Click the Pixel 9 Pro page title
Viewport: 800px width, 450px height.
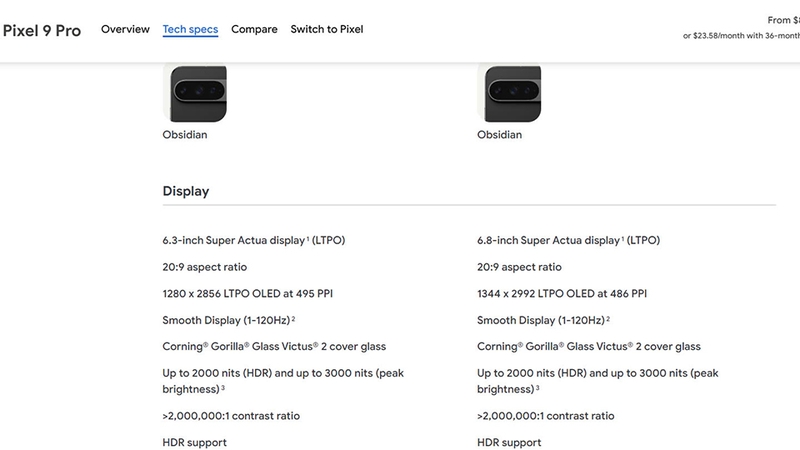click(42, 30)
